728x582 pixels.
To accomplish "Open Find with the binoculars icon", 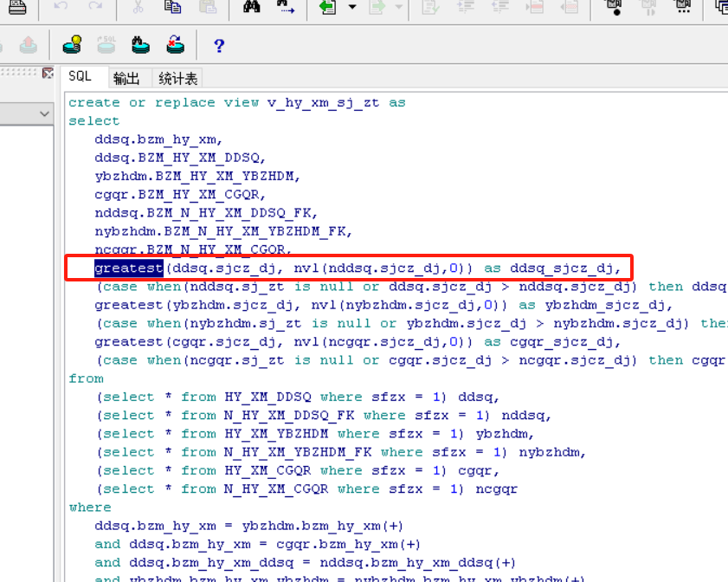I will [x=252, y=8].
